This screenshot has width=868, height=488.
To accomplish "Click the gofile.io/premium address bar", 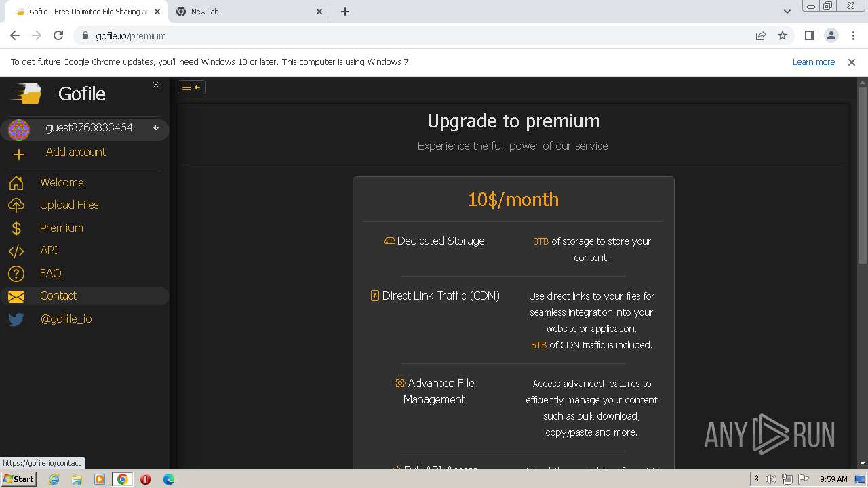I will coord(131,36).
